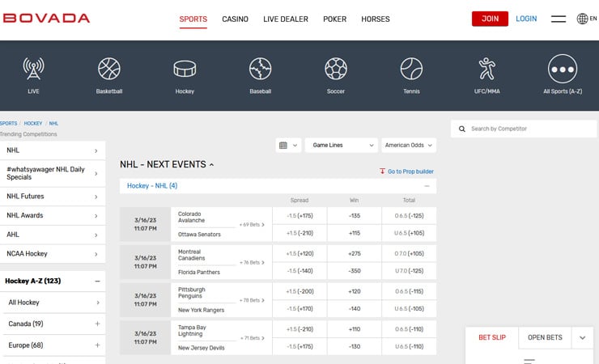Collapse the Hockey A-Z (123) list
Viewport: 599px width, 364px height.
(97, 281)
